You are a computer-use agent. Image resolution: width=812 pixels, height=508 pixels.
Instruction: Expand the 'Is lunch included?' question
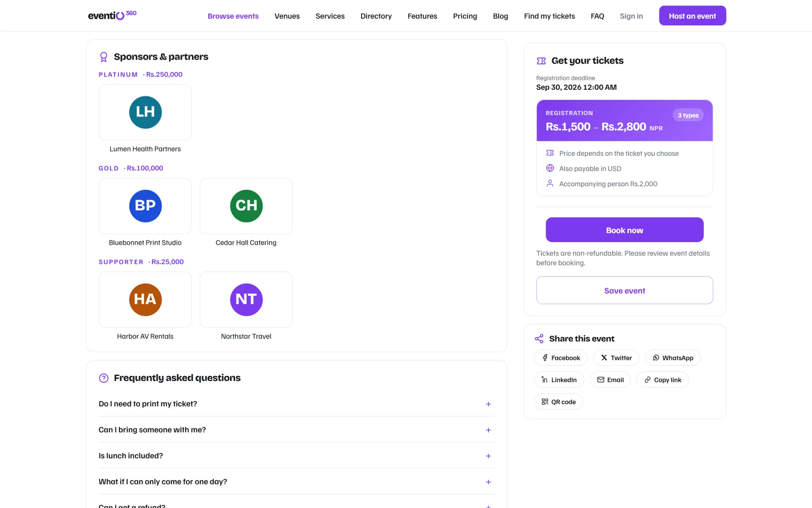coord(296,456)
